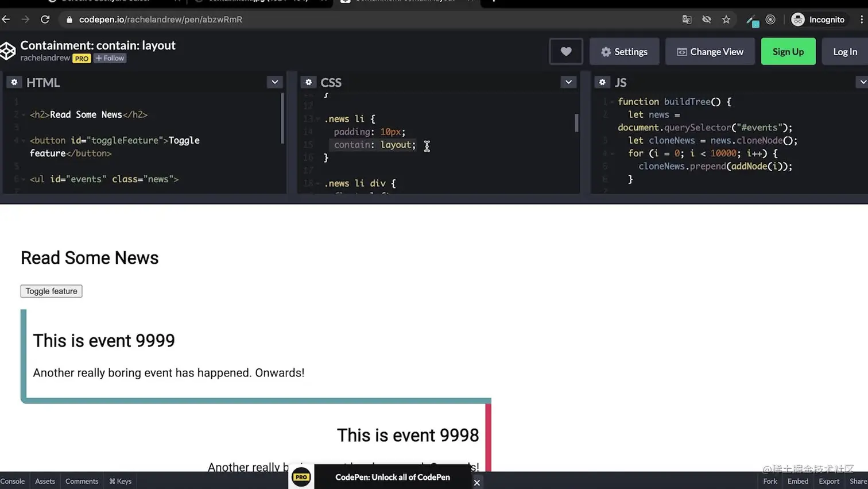Collapse the h2 fold arrow in HTML
Viewport: 868px width, 489px height.
[x=24, y=114]
